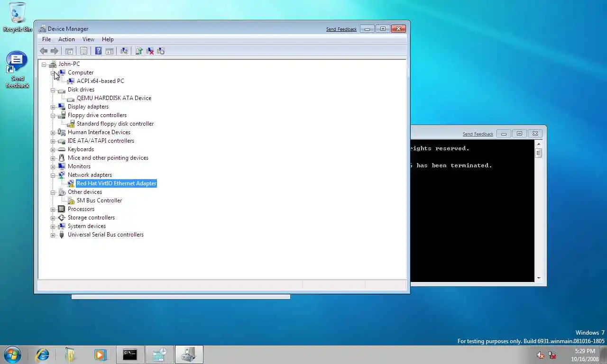Click the Human Interface Devices icon
The height and width of the screenshot is (364, 607).
(x=62, y=132)
